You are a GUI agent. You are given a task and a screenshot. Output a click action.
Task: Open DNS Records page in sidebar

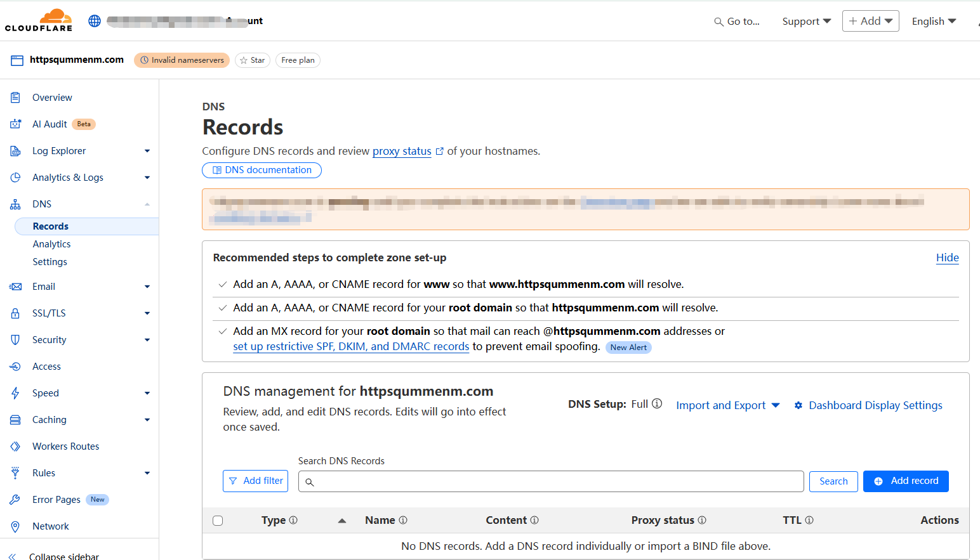[x=86, y=226]
